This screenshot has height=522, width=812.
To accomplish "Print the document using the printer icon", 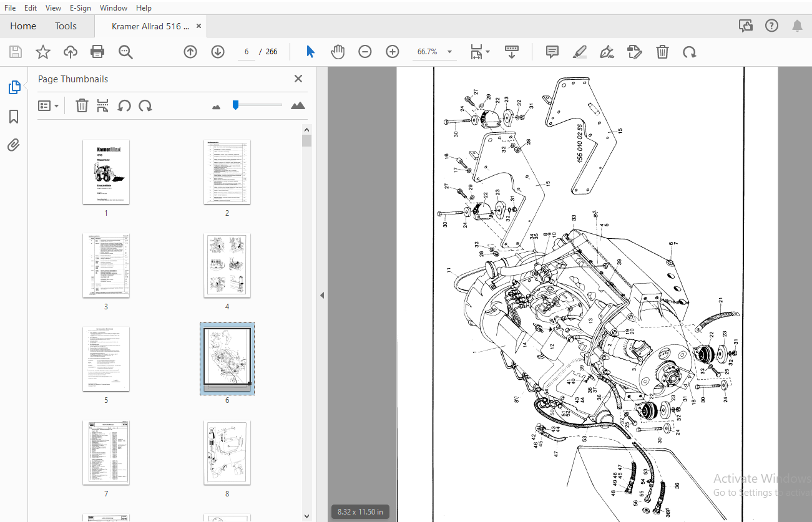I will pos(97,52).
